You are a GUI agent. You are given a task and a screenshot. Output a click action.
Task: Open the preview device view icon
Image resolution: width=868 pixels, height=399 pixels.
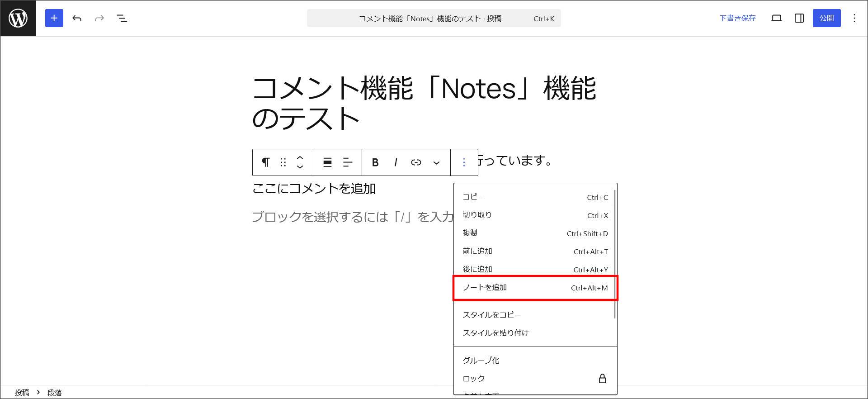(x=777, y=18)
